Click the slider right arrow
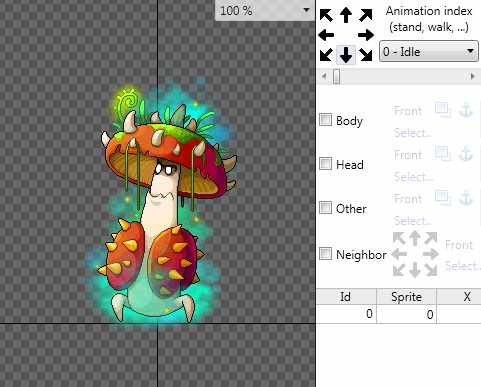Screen dimensions: 481x387 [472, 76]
